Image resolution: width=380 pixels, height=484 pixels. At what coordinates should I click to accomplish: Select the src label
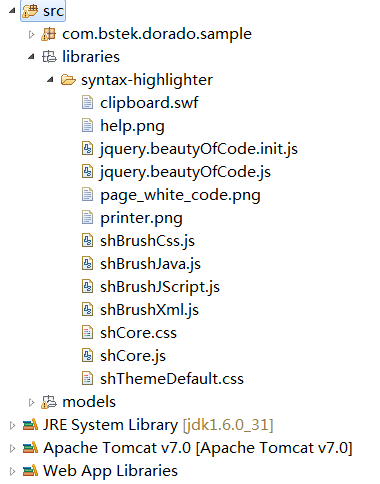pyautogui.click(x=53, y=11)
